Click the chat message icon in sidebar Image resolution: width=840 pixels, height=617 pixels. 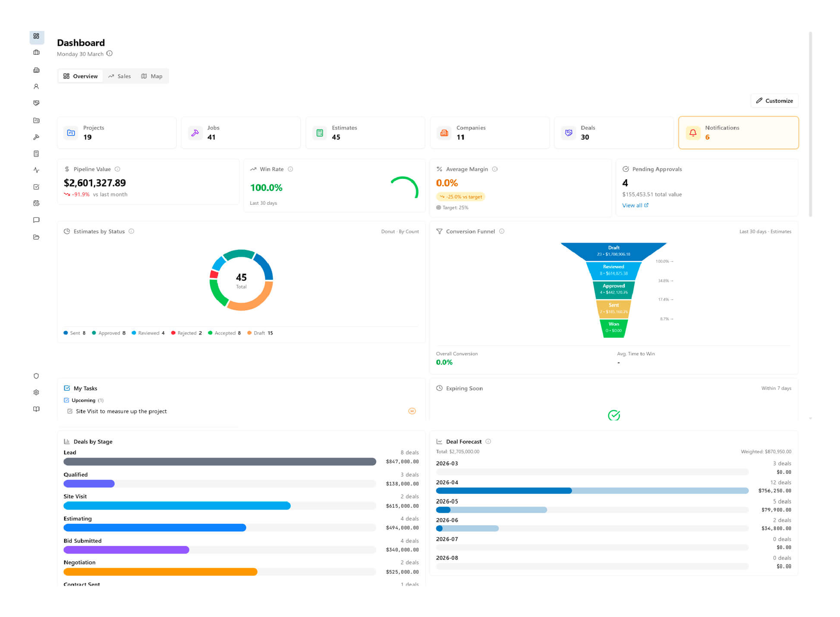point(36,220)
